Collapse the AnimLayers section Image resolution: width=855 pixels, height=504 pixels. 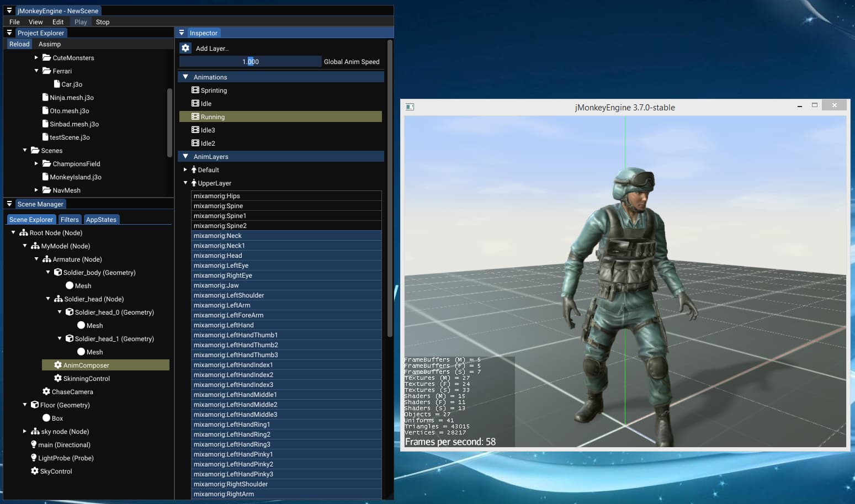pyautogui.click(x=185, y=156)
